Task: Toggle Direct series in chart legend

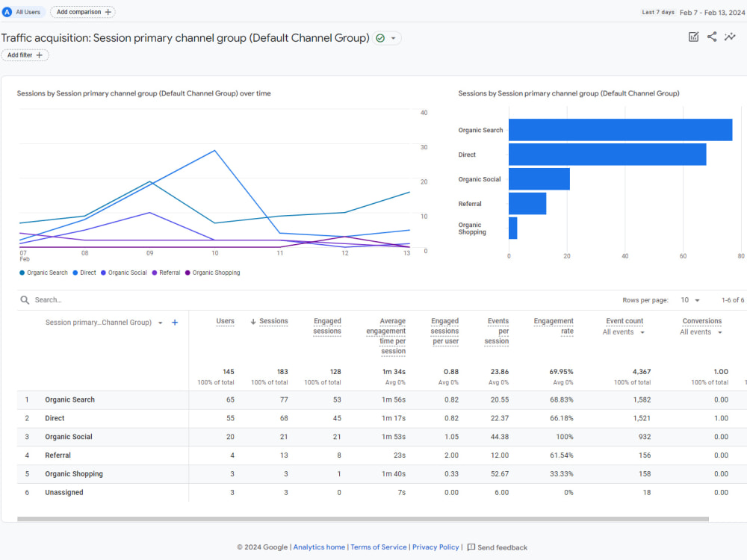Action: pos(84,273)
